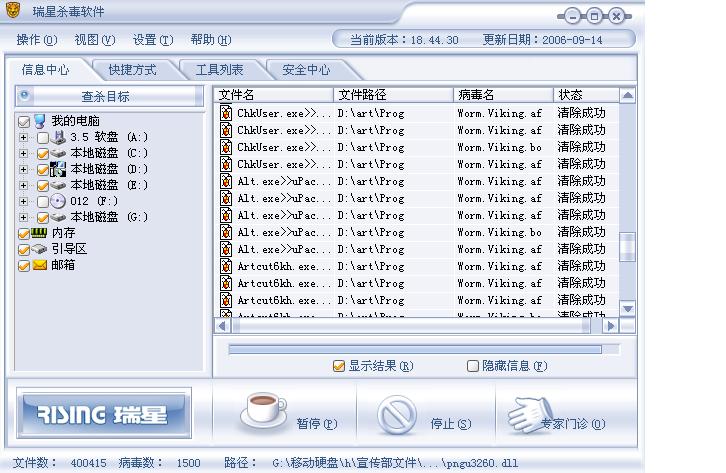
Task: Open the 帮助 (H) menu
Action: [211, 40]
